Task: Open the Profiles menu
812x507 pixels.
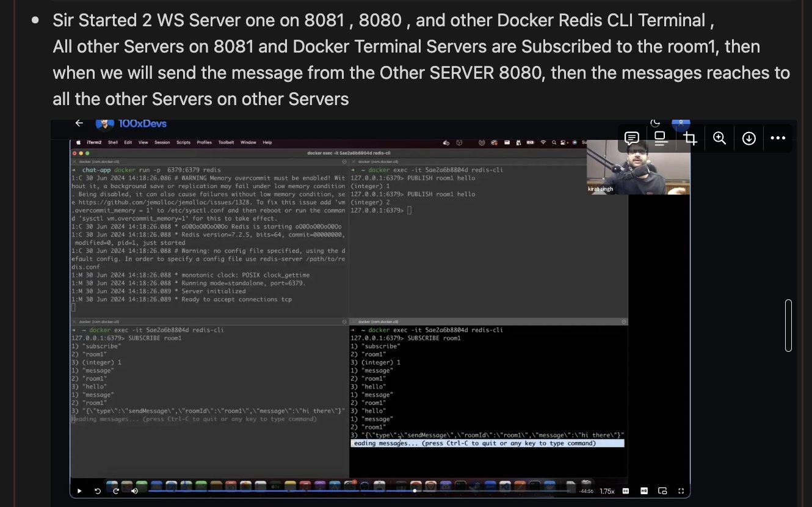Action: [x=205, y=142]
